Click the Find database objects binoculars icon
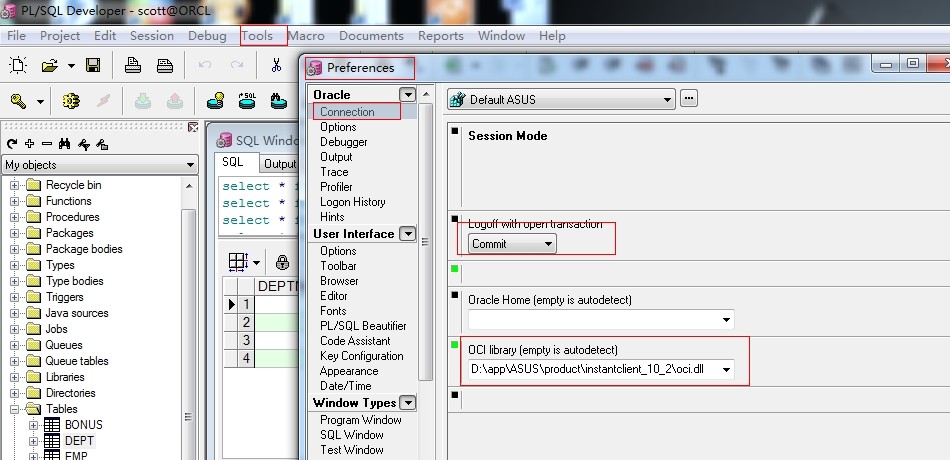Viewport: 950px width, 460px height. [x=278, y=101]
